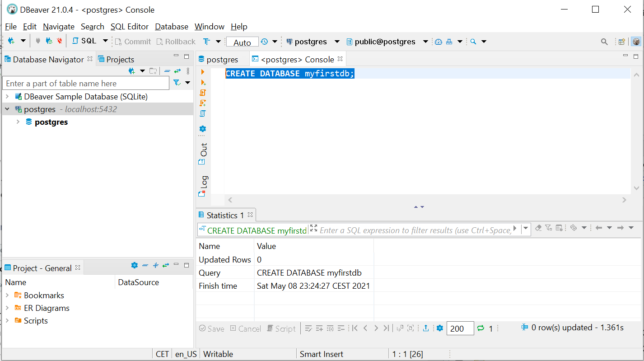Viewport: 644px width, 361px height.
Task: Click the navigator Collapse All icon
Action: tap(167, 71)
